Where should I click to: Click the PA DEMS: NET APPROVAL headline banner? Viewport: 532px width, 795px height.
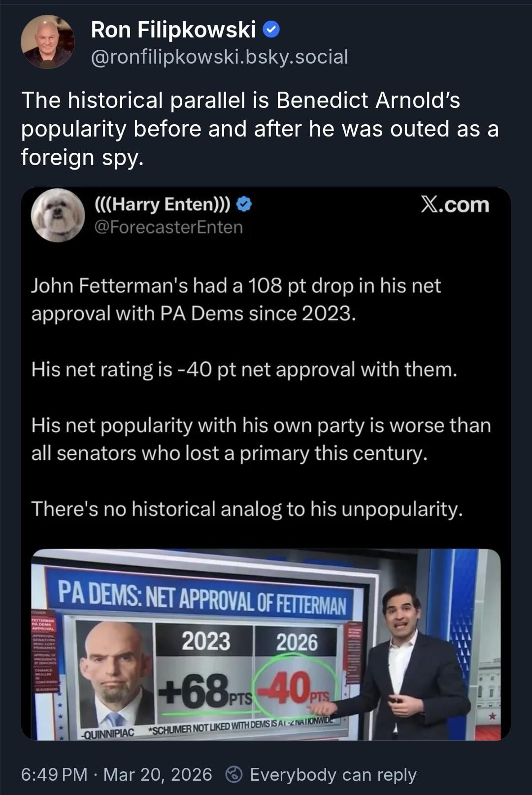(x=202, y=598)
